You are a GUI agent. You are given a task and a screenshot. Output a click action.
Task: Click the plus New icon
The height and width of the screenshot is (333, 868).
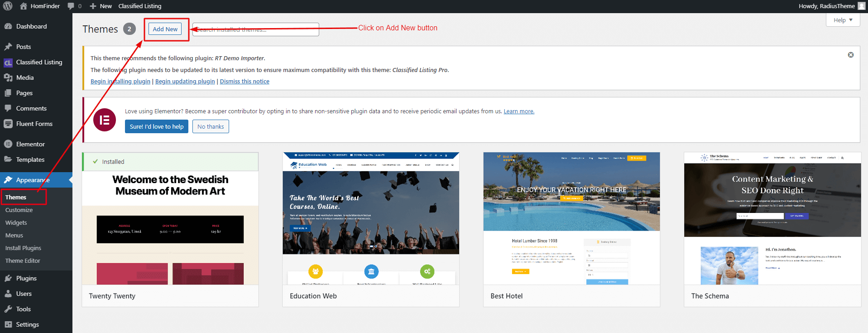93,6
